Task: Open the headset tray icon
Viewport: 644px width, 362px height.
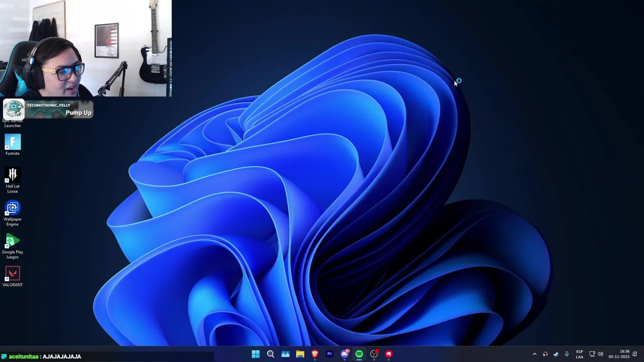Action: pyautogui.click(x=545, y=354)
